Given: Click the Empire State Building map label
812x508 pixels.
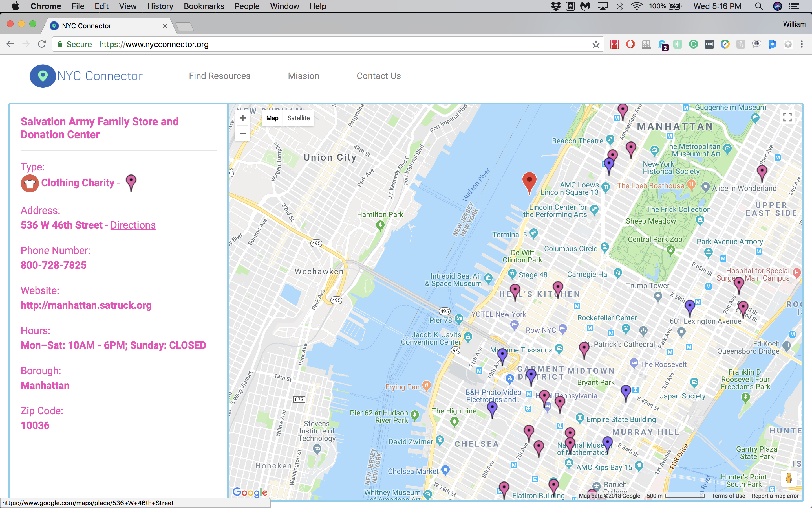Looking at the screenshot, I should [621, 419].
